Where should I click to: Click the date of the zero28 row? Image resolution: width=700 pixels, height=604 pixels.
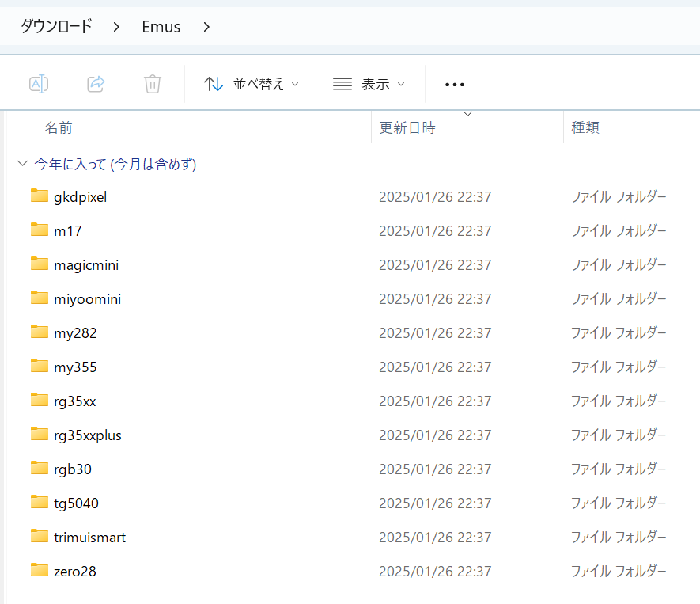point(435,571)
